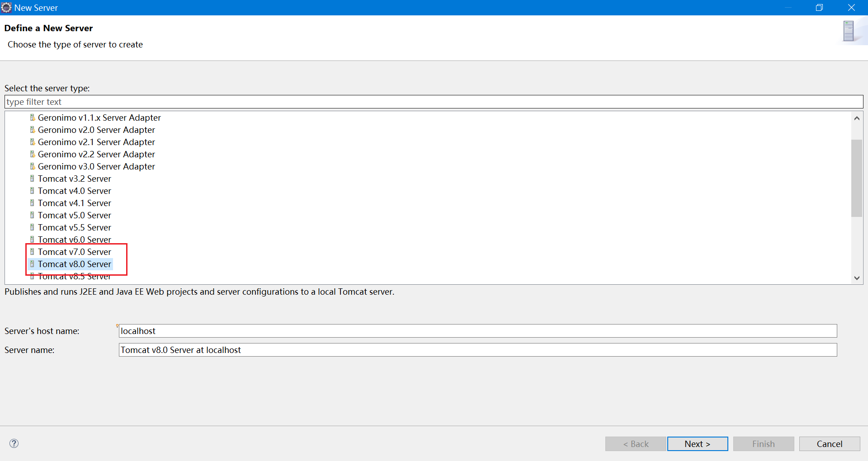Image resolution: width=868 pixels, height=461 pixels.
Task: Click the server list scroll down arrow
Action: pos(857,278)
